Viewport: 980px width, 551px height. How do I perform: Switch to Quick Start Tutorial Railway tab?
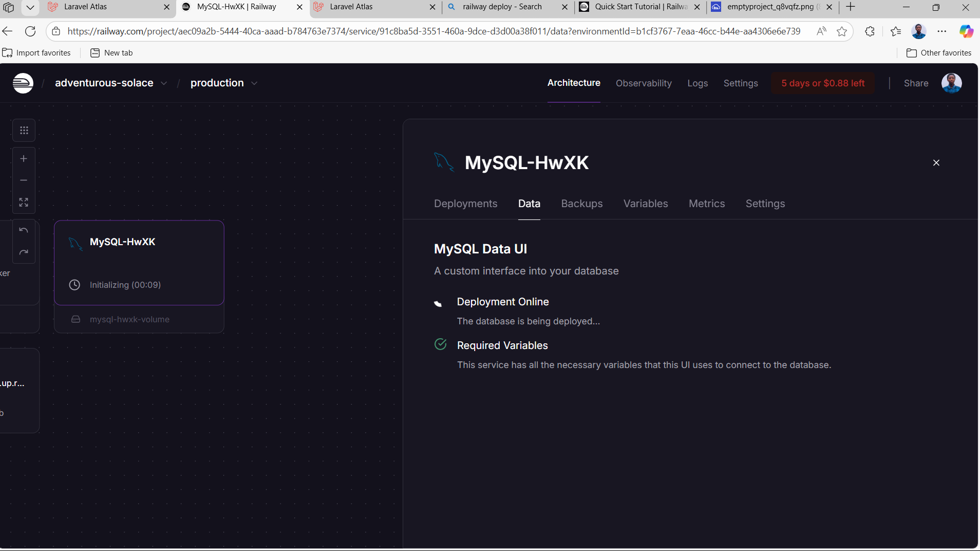[640, 7]
